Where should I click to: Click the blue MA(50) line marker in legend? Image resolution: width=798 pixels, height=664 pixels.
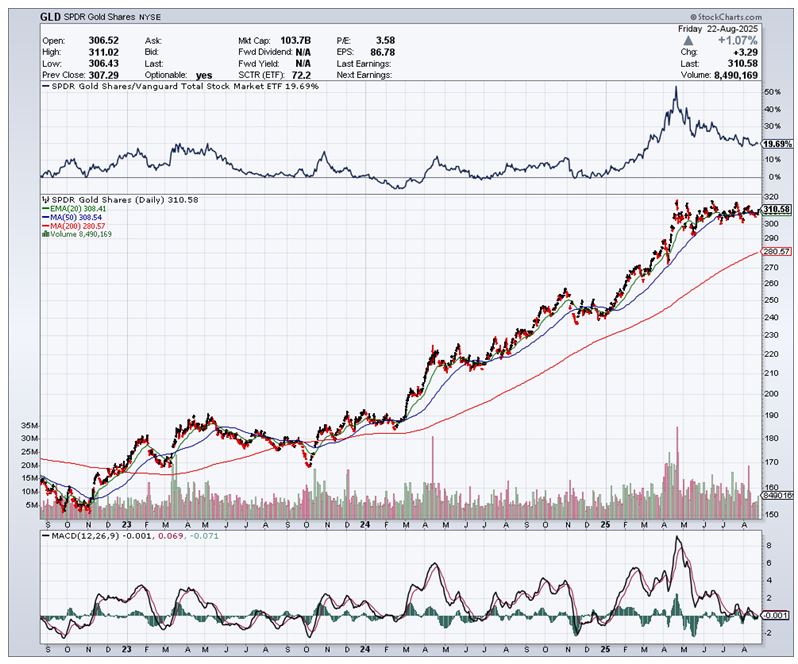(x=46, y=217)
